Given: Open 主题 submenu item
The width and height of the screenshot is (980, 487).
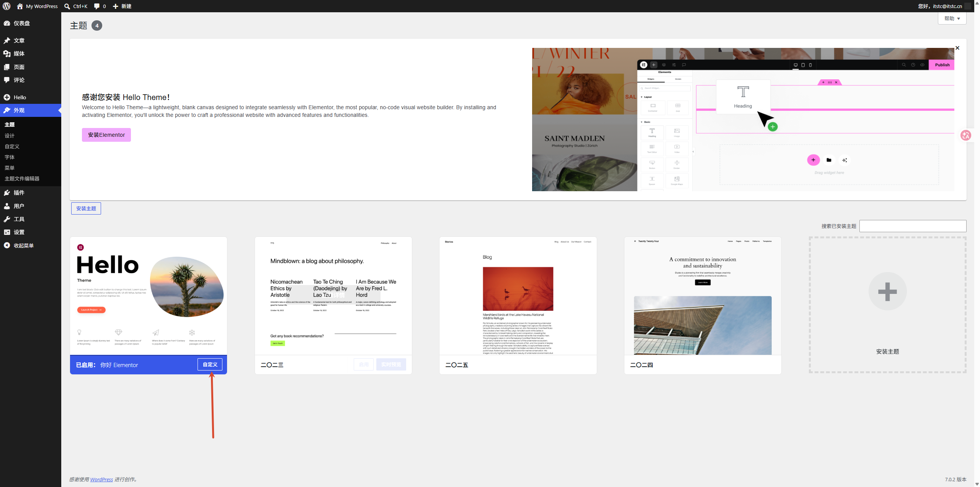Looking at the screenshot, I should [x=10, y=125].
